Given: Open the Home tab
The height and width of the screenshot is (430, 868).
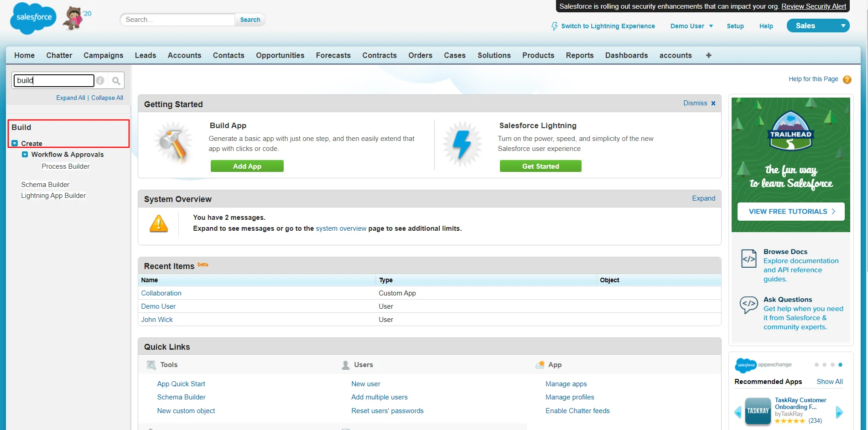Looking at the screenshot, I should [x=24, y=55].
